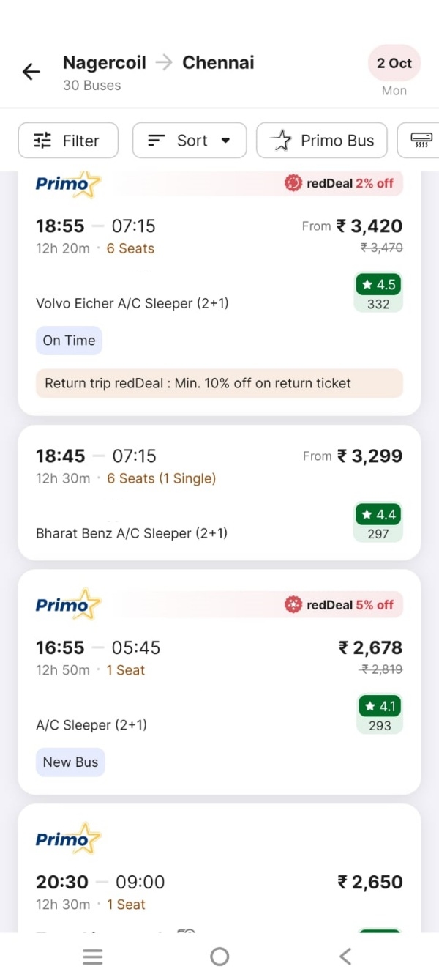Tap the 4.4 rating green badge
This screenshot has height=980, width=439.
tap(378, 514)
